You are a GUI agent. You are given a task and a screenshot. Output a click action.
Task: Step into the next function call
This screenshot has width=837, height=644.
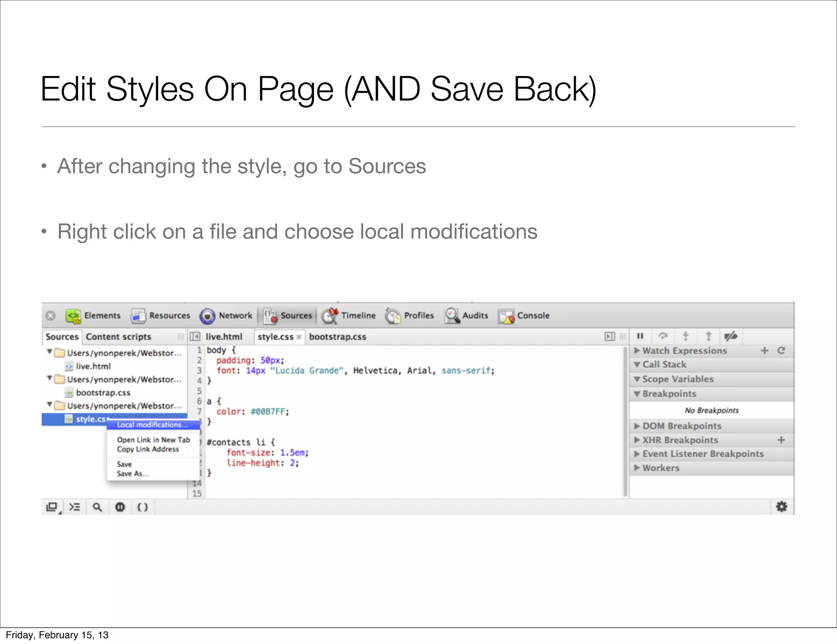686,336
